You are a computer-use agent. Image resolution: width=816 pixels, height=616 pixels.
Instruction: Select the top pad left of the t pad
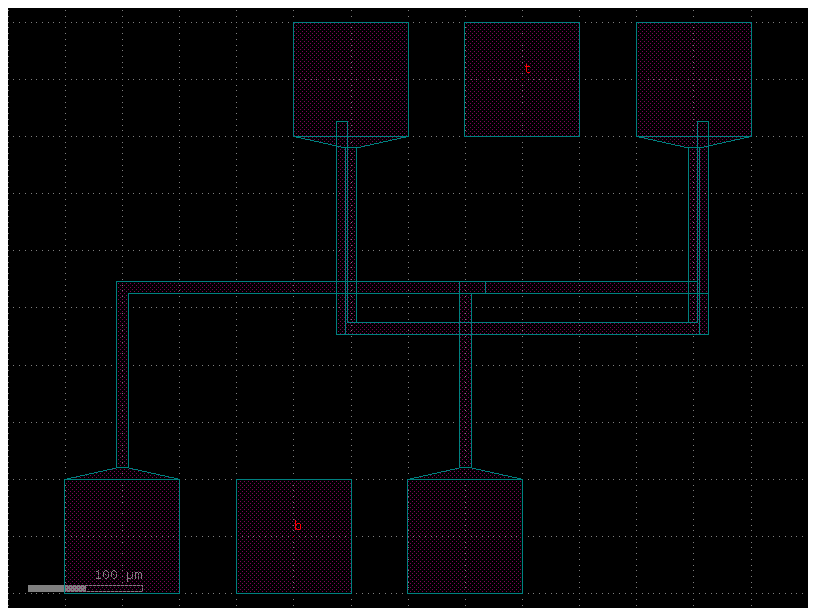tap(351, 80)
